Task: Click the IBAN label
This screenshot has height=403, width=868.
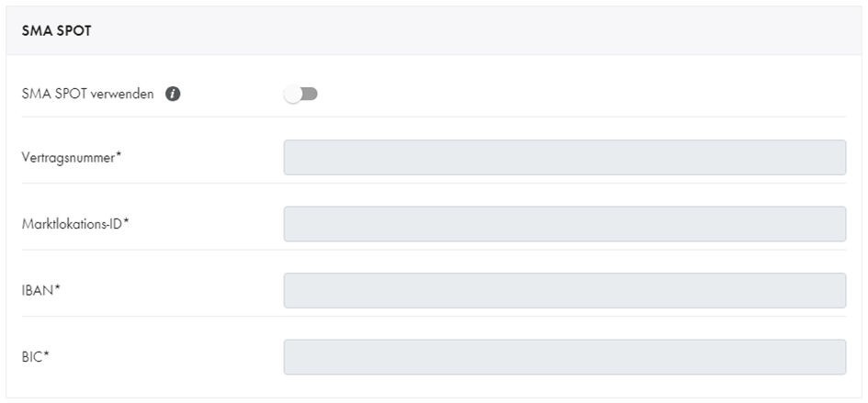Action: (x=37, y=291)
